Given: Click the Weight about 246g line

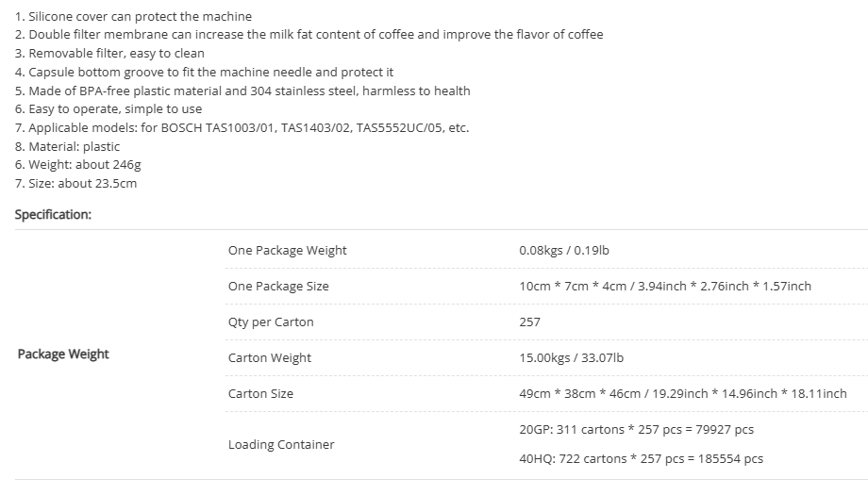Looking at the screenshot, I should (78, 165).
